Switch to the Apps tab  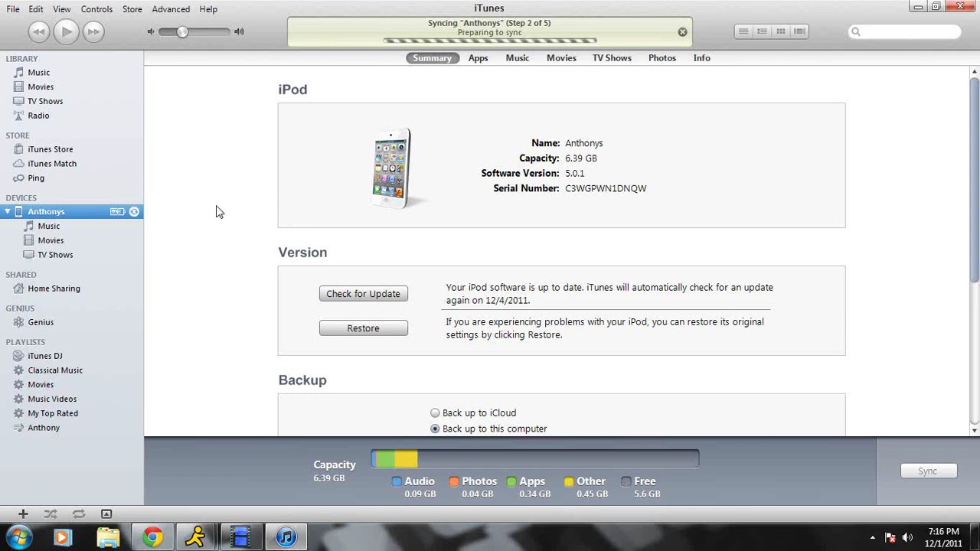[x=479, y=58]
